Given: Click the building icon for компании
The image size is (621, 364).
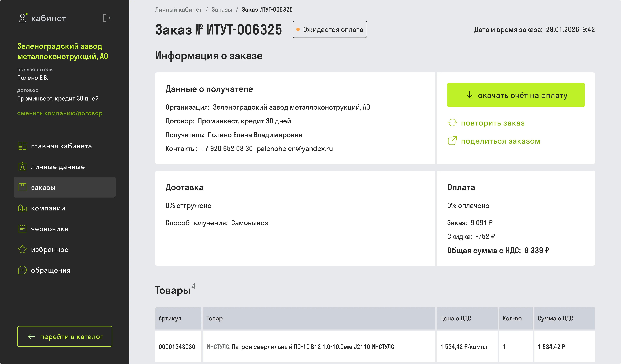Looking at the screenshot, I should (22, 208).
